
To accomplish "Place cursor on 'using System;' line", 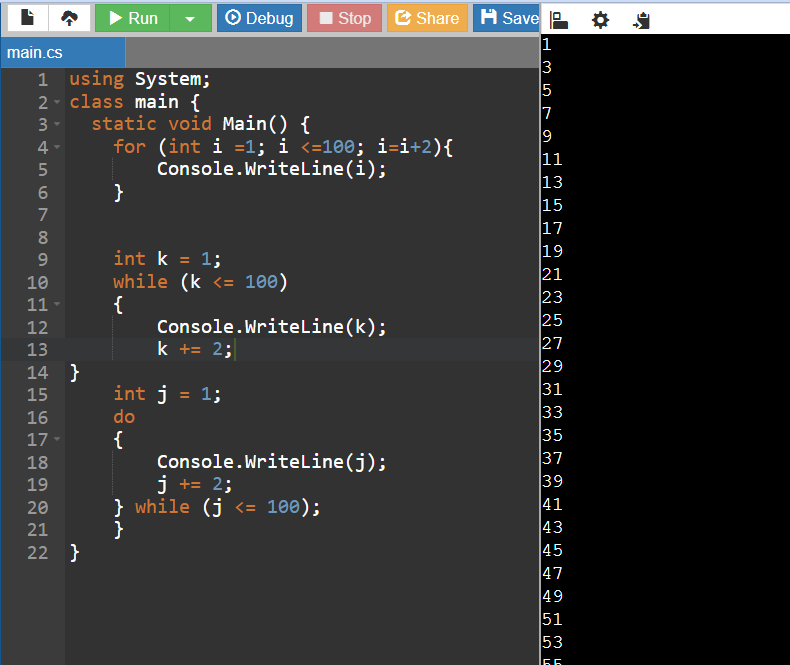I will 140,79.
